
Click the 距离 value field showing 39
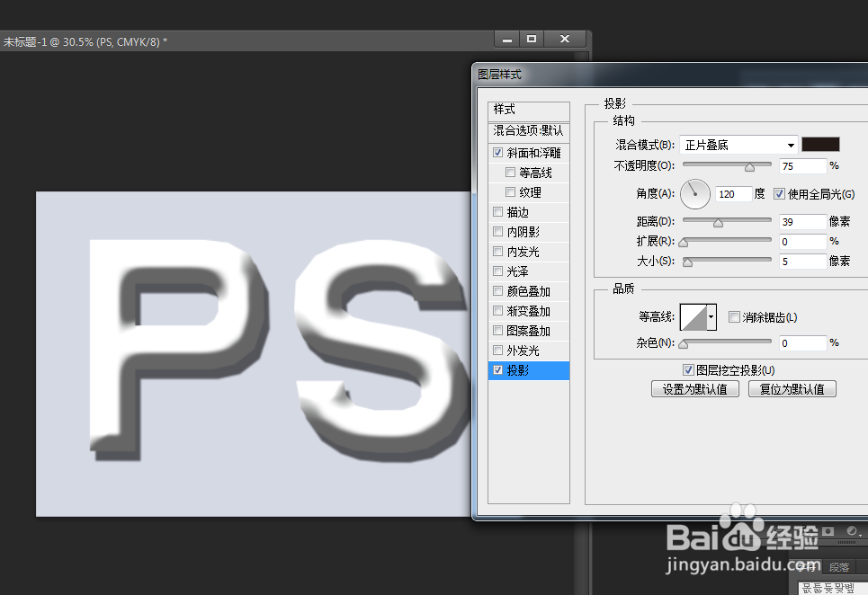pyautogui.click(x=802, y=222)
